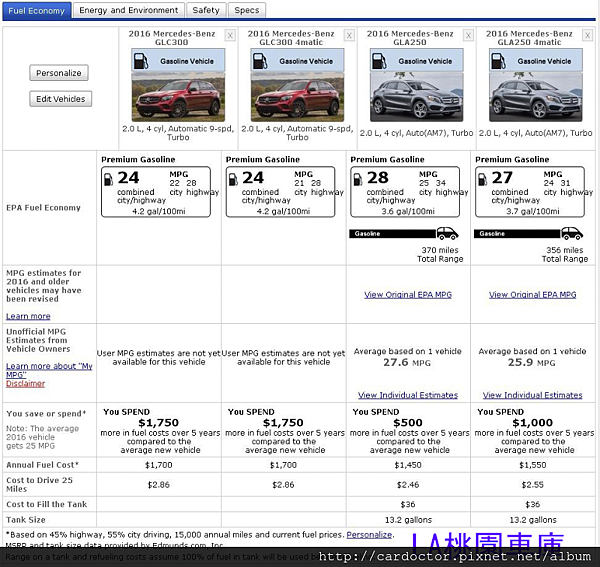The height and width of the screenshot is (567, 600).
Task: Switch to the Specs tab
Action: (x=247, y=10)
